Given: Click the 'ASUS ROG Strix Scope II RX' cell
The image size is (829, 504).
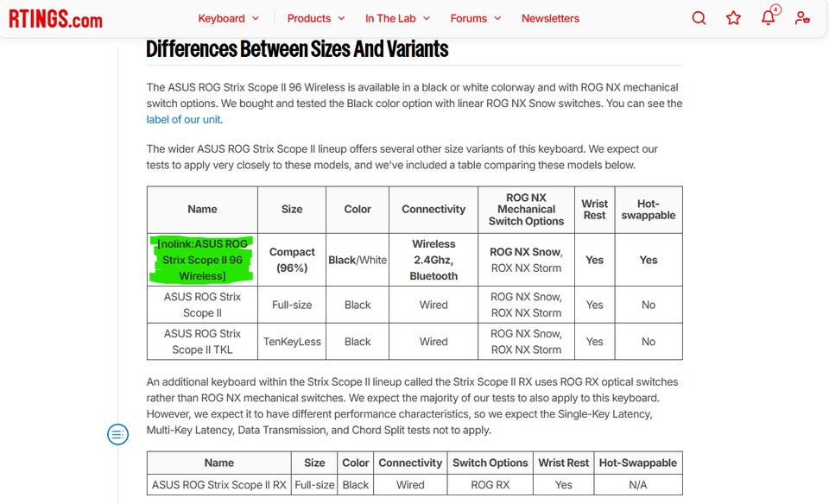Looking at the screenshot, I should point(218,484).
